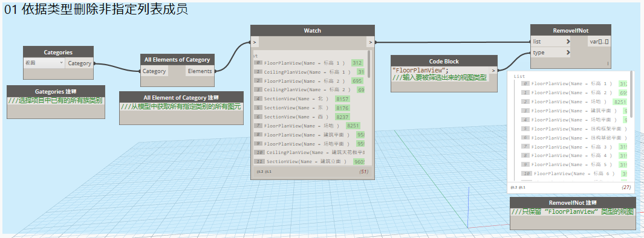Select preview row 8 FloorPlanView 标高 4
The height and width of the screenshot is (238, 644).
pyautogui.click(x=574, y=156)
